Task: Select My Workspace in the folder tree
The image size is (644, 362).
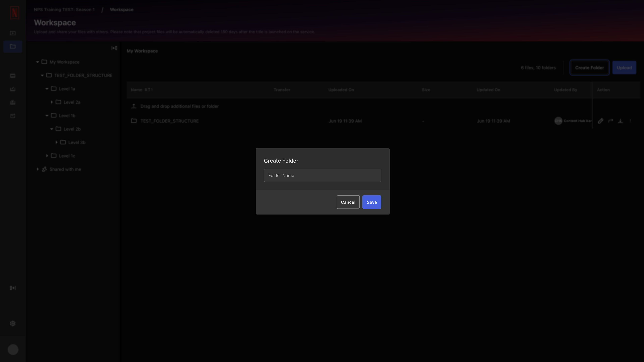Action: 64,62
